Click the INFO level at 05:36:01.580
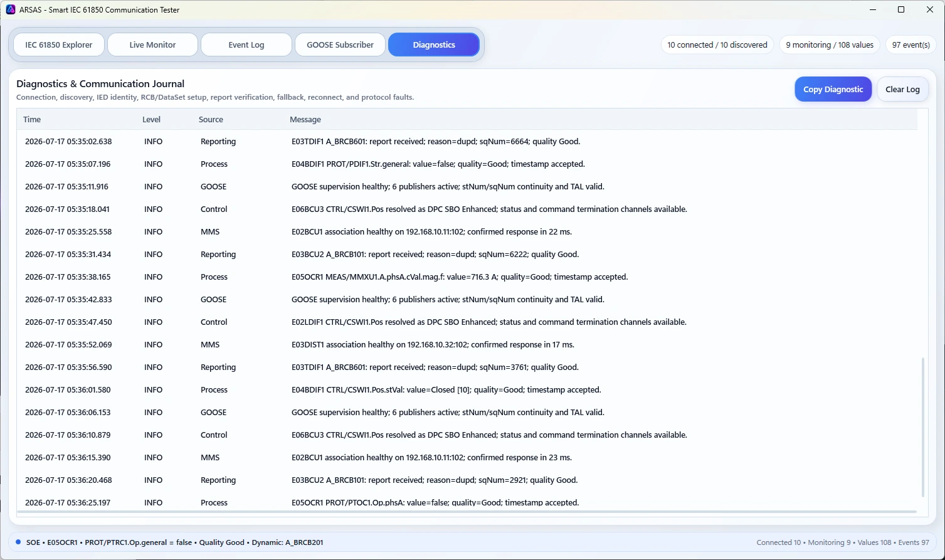This screenshot has height=560, width=945. point(153,390)
